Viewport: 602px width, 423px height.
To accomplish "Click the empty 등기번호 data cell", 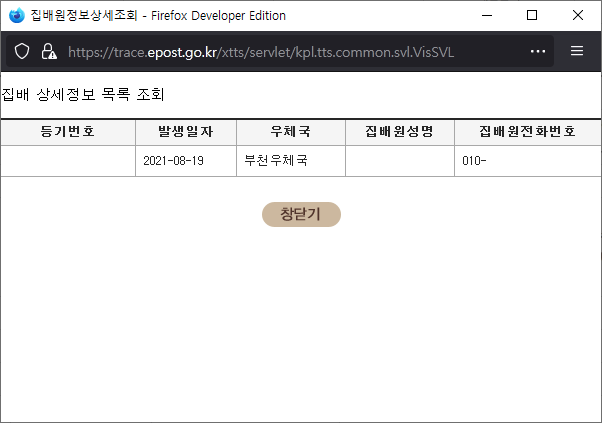I will [x=68, y=161].
